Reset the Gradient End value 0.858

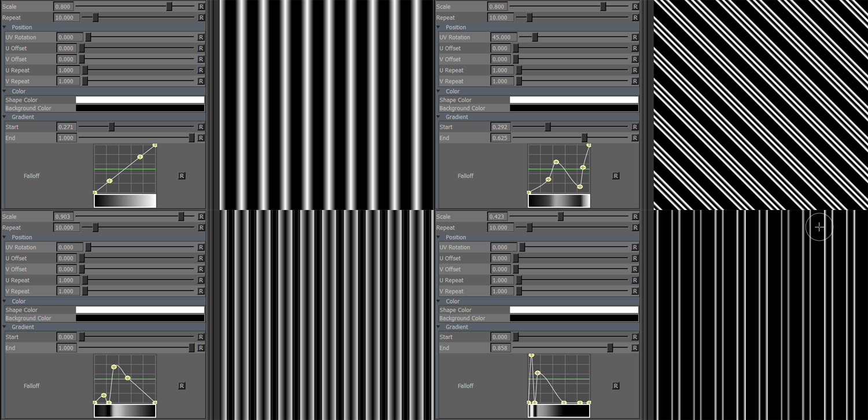point(635,348)
